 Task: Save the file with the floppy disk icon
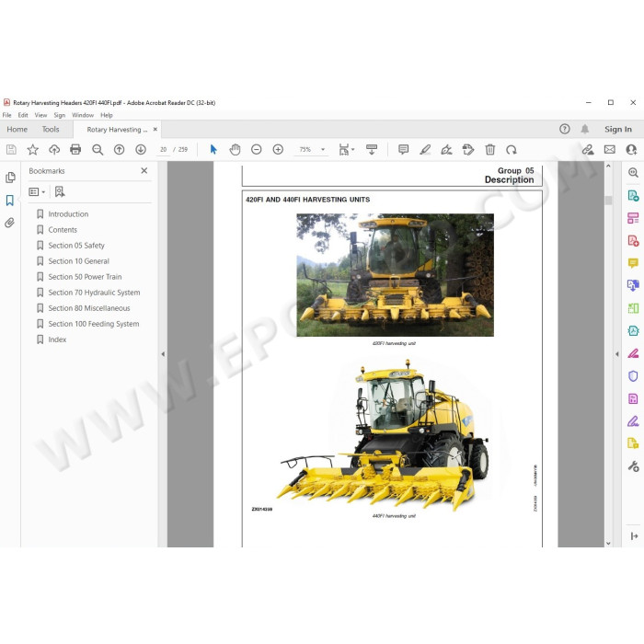click(11, 149)
